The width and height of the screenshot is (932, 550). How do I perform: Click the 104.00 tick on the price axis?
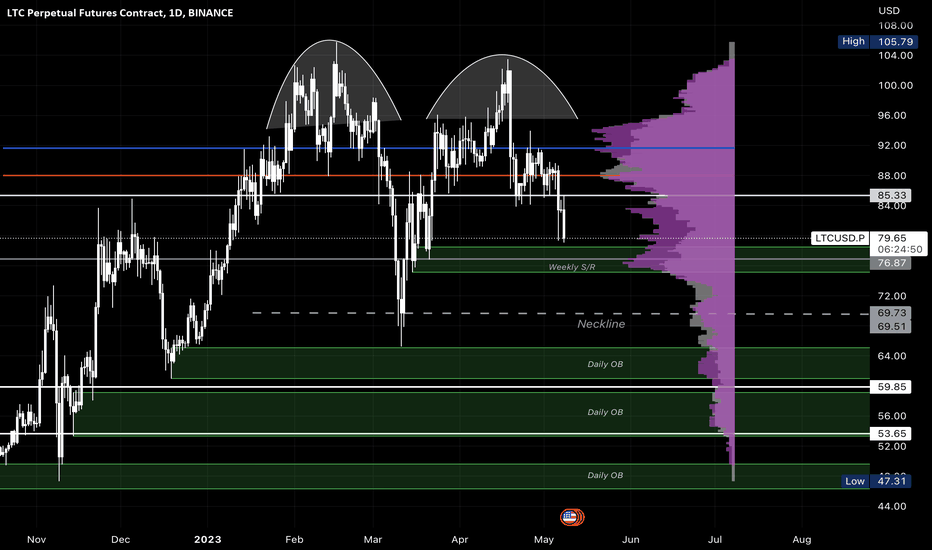[895, 55]
